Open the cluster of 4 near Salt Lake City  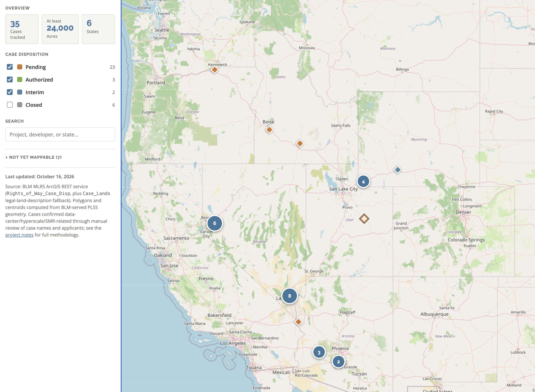[x=363, y=182]
